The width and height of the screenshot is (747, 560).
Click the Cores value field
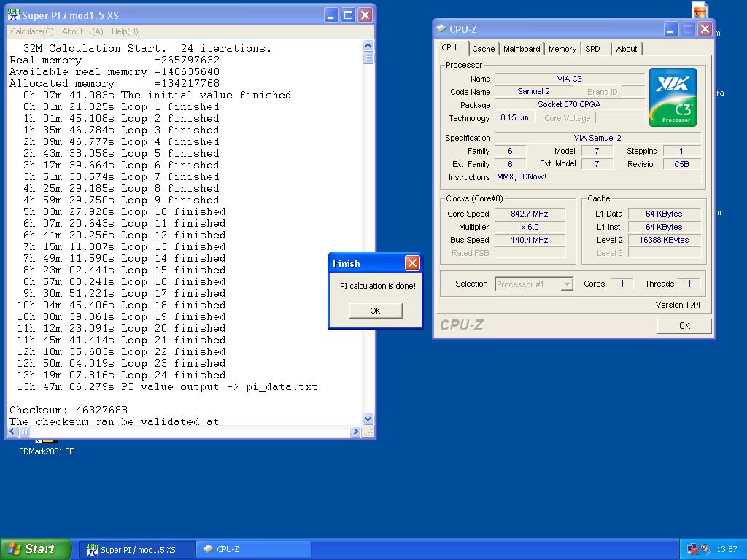point(622,284)
